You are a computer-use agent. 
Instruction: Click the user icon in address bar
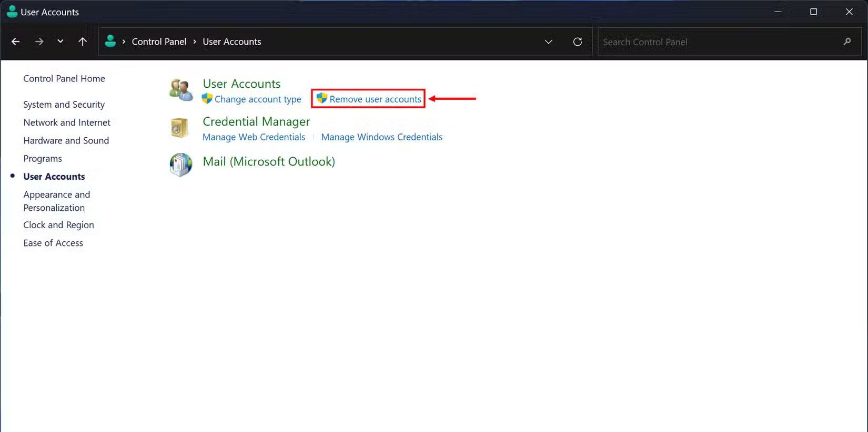tap(110, 41)
